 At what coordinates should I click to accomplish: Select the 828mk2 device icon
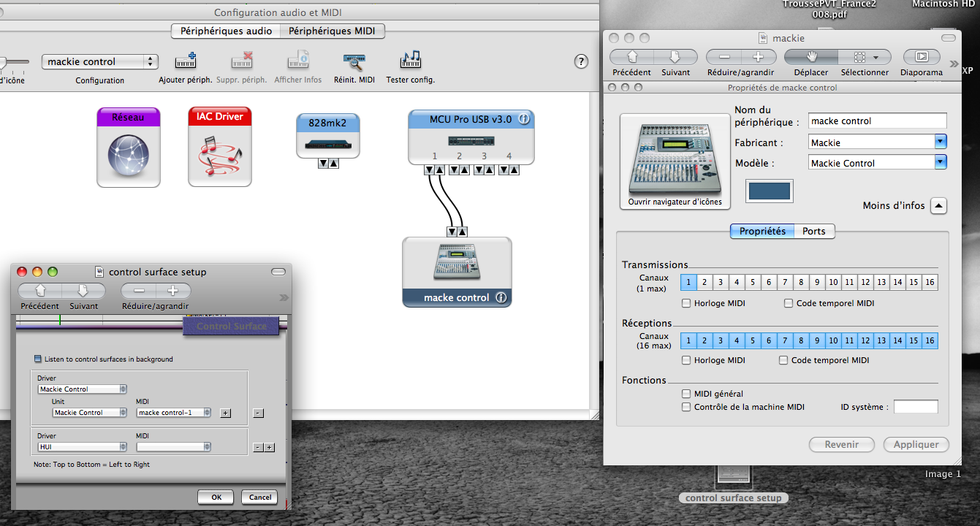[328, 136]
